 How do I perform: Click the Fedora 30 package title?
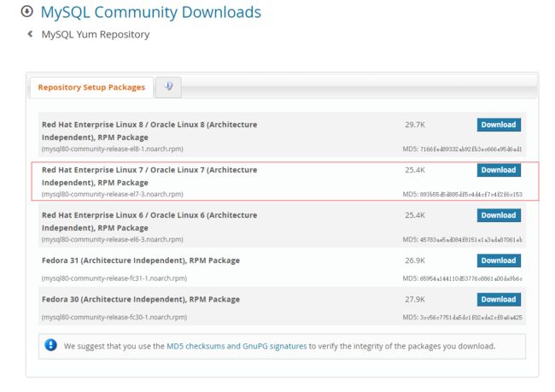pyautogui.click(x=141, y=300)
